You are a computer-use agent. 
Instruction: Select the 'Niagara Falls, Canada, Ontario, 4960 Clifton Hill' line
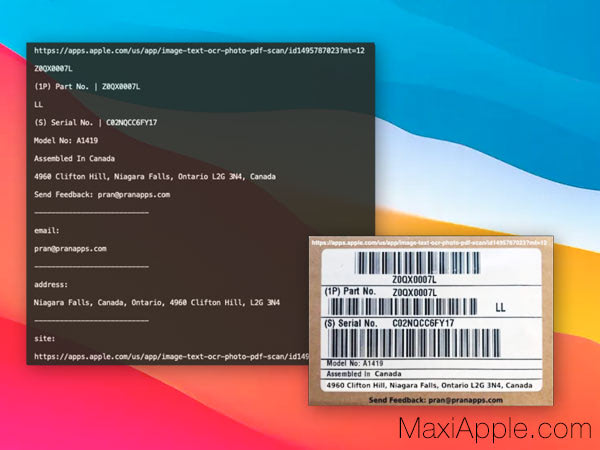coord(157,302)
